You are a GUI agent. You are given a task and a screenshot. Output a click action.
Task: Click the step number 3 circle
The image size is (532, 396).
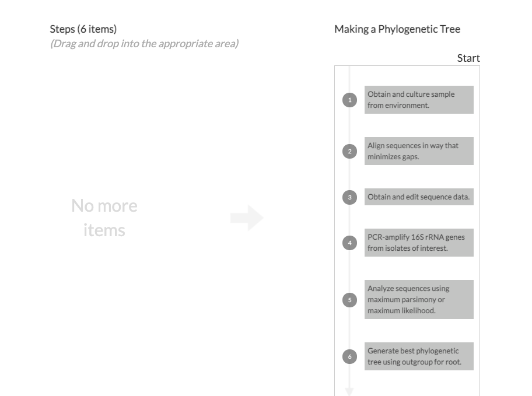pyautogui.click(x=349, y=197)
